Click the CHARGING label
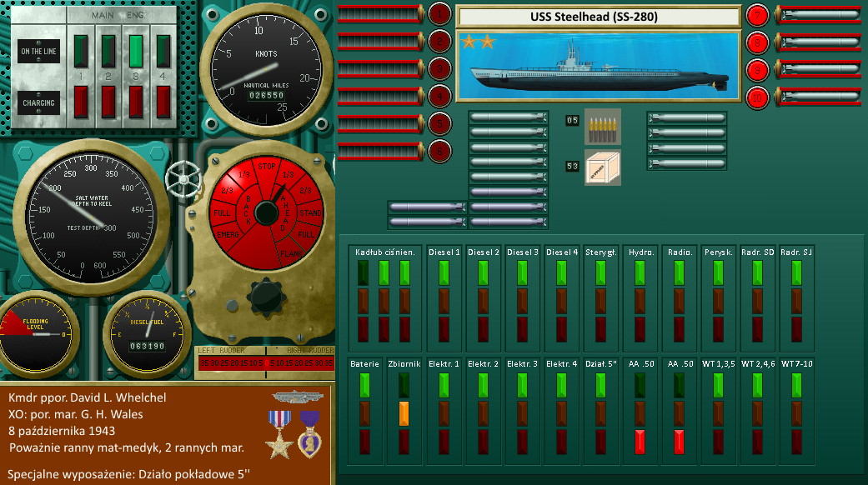The width and height of the screenshot is (868, 485). (38, 103)
